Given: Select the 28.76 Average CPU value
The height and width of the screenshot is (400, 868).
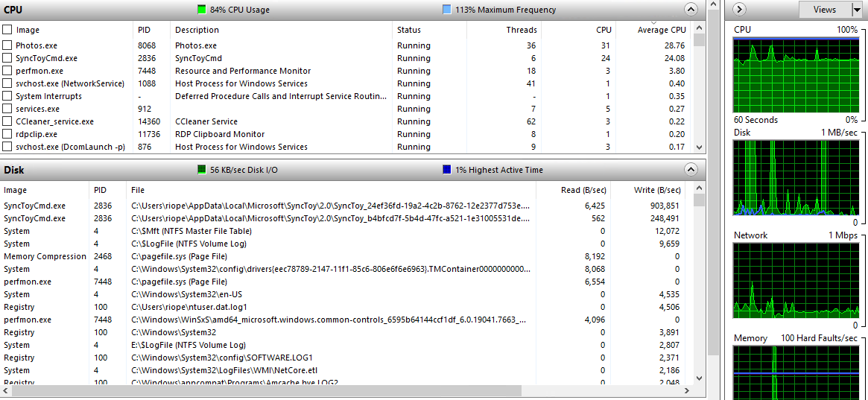Looking at the screenshot, I should click(674, 45).
